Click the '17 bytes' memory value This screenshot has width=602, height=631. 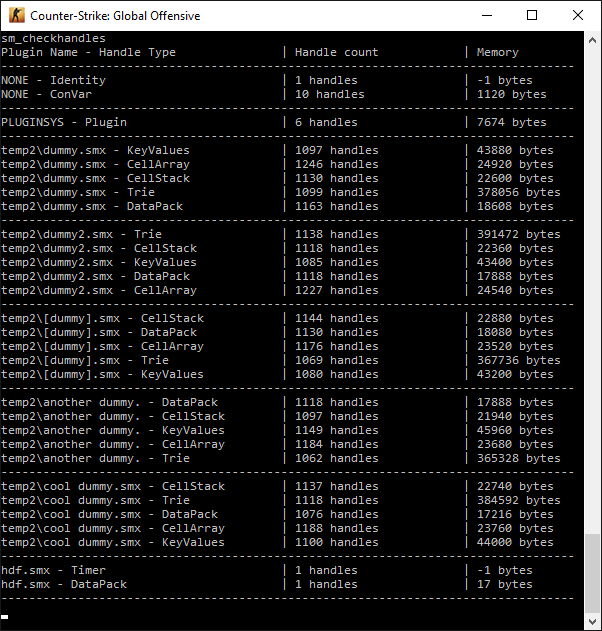(505, 585)
